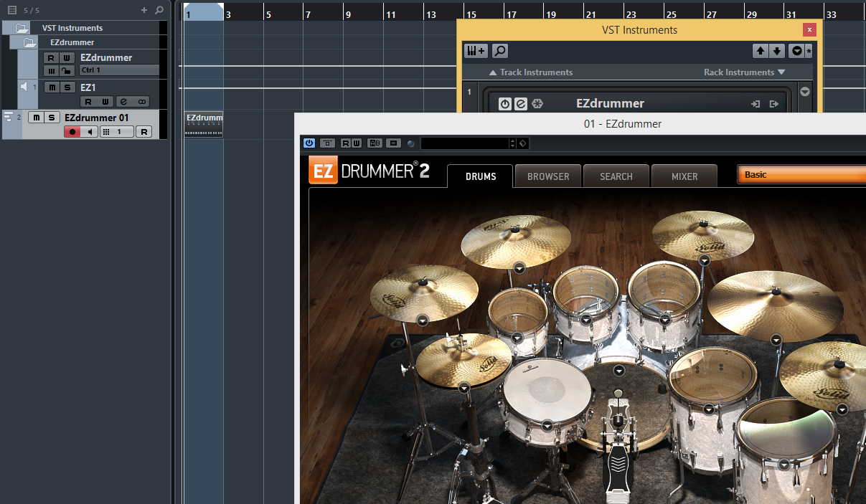Screen dimensions: 866x504
Task: Toggle record enable on EZdrummer 01 track
Action: click(72, 132)
